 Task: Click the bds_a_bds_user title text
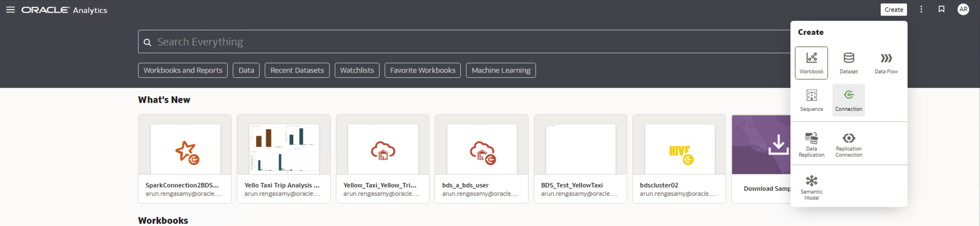pyautogui.click(x=465, y=185)
